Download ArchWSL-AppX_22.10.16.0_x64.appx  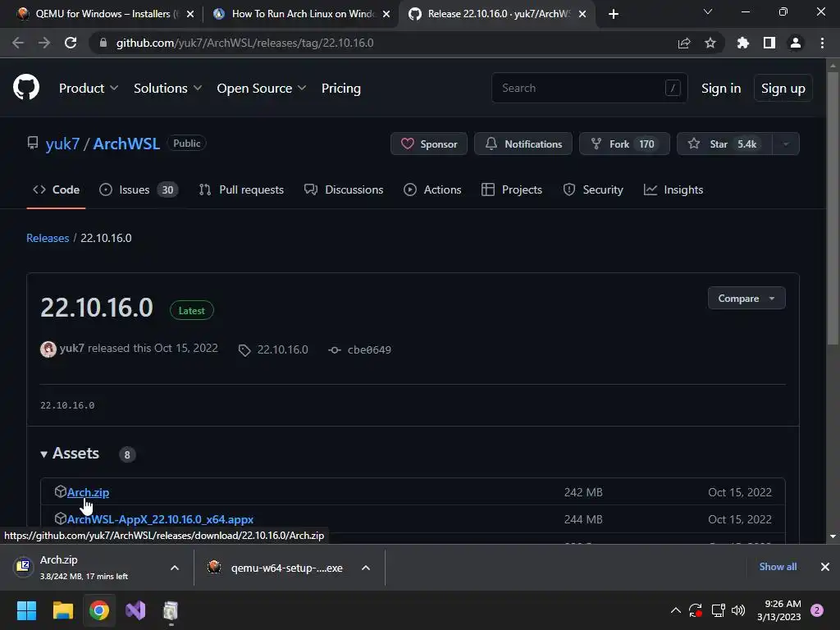click(160, 519)
